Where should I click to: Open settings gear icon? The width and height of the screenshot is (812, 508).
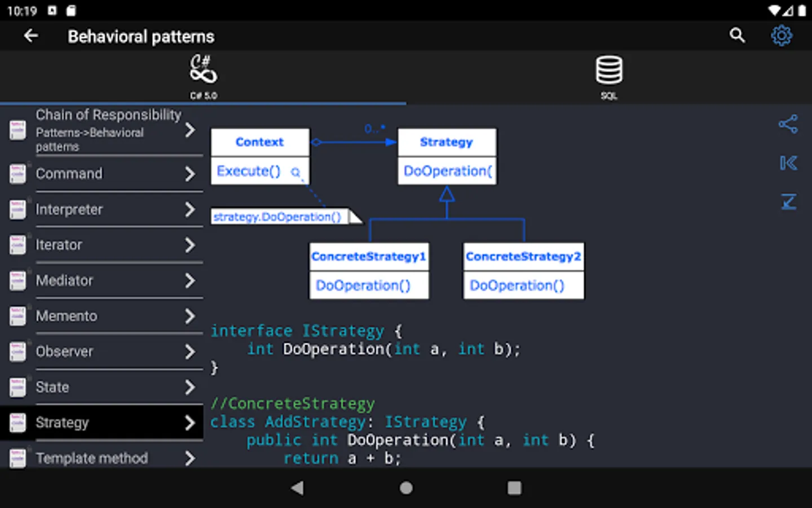(x=782, y=36)
